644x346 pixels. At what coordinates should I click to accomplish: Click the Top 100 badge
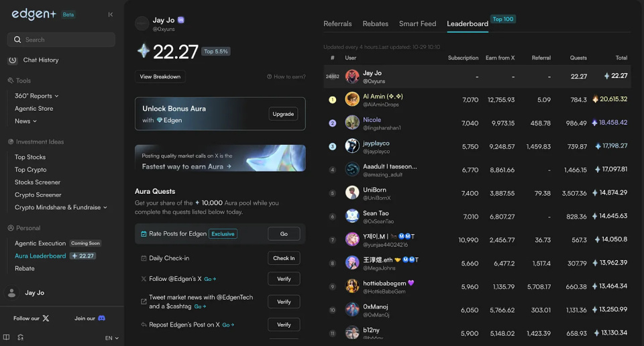click(x=503, y=19)
